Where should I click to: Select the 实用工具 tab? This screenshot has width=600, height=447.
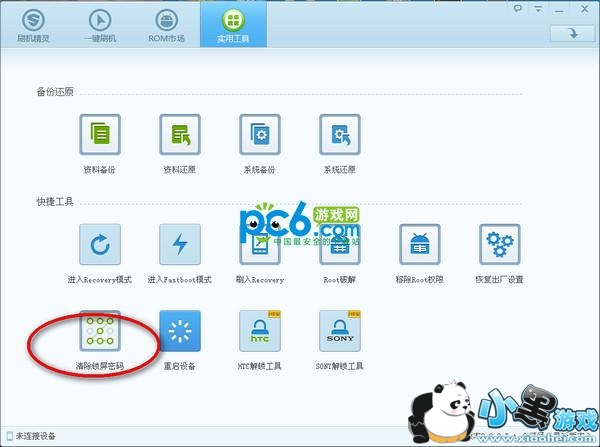(233, 24)
